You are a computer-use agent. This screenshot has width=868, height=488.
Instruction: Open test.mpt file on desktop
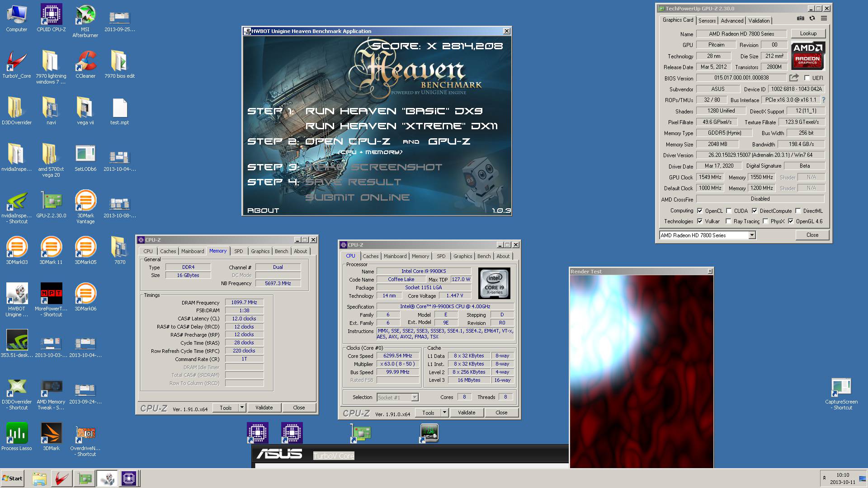[120, 111]
